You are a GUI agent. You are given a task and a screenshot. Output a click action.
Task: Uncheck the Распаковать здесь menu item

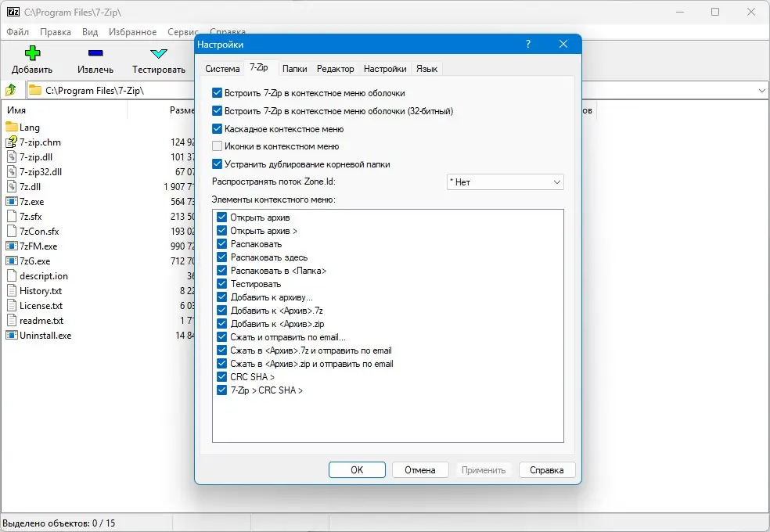coord(222,257)
